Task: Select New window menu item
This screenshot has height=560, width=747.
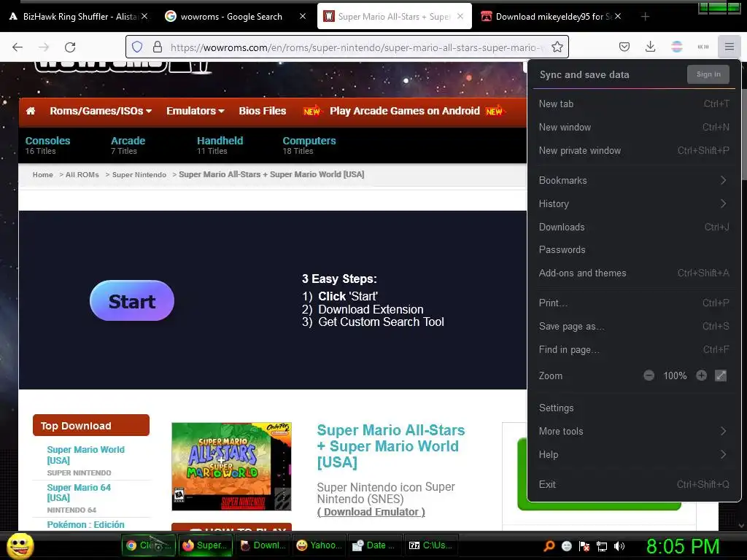Action: tap(634, 127)
